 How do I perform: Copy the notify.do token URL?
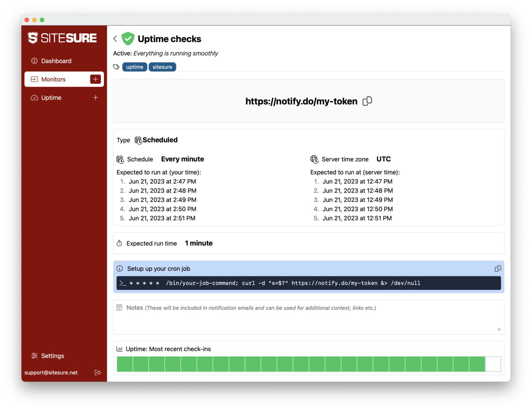pos(367,101)
